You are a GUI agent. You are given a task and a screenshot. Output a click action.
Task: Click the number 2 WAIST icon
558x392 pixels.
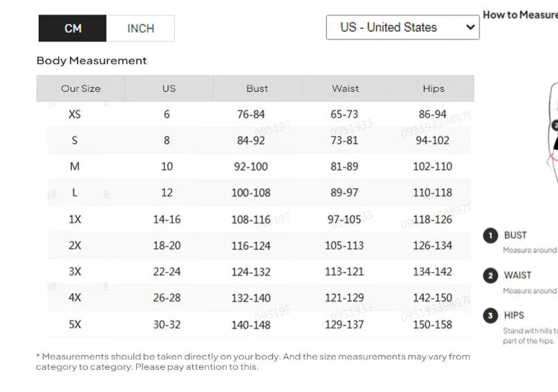[x=490, y=276]
